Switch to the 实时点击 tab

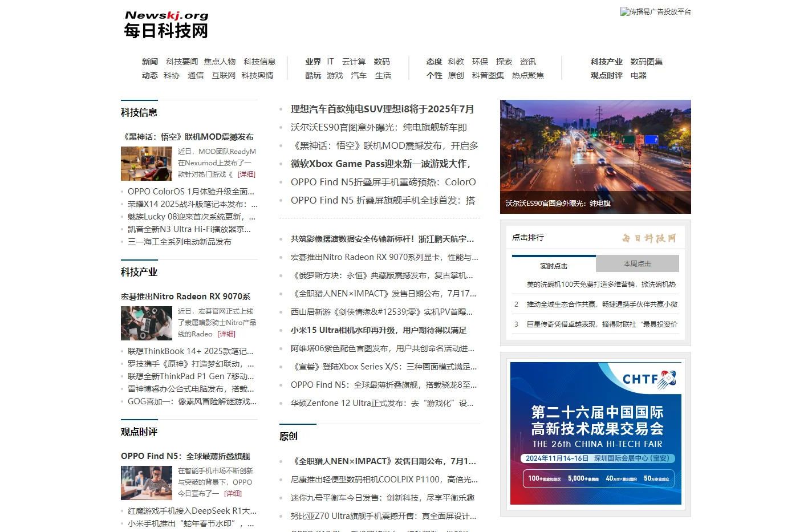pyautogui.click(x=554, y=266)
